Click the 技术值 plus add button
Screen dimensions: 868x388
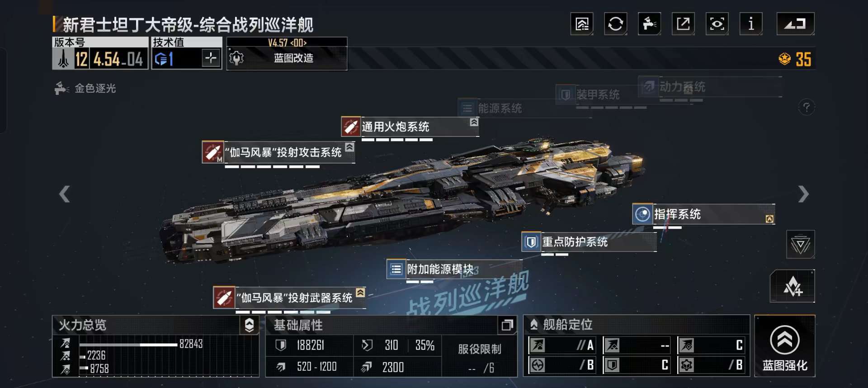coord(211,58)
